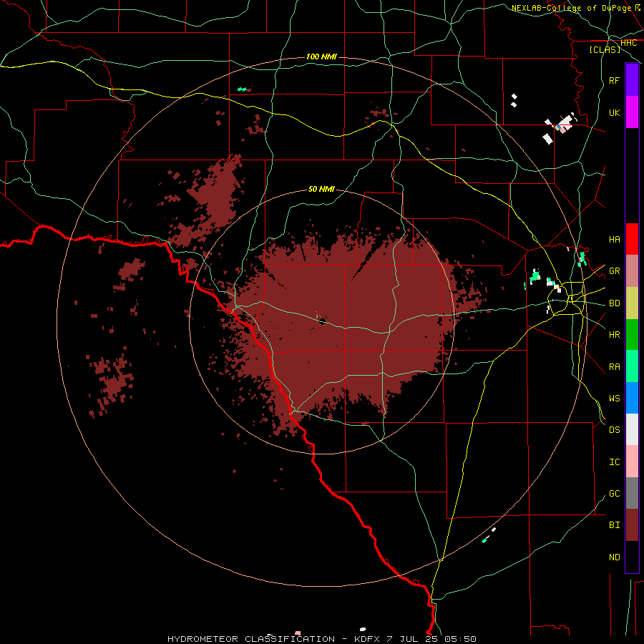This screenshot has width=644, height=644.
Task: Click the "50 NMI" range ring label
Action: [x=321, y=189]
